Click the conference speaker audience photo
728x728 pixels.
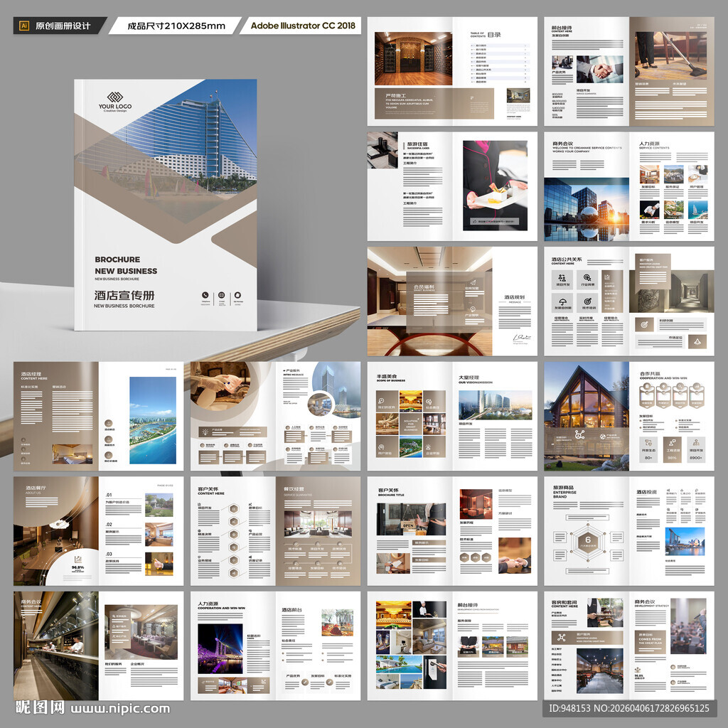click(x=688, y=626)
